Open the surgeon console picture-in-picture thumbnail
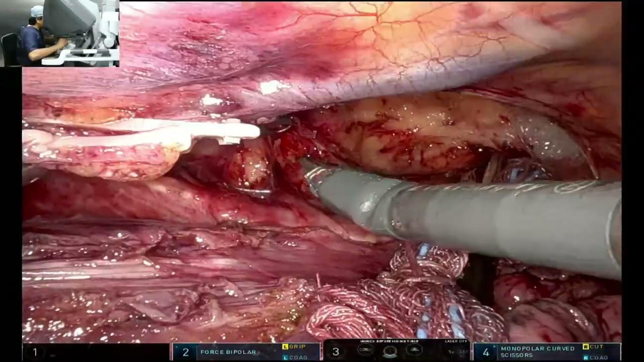 (x=60, y=33)
